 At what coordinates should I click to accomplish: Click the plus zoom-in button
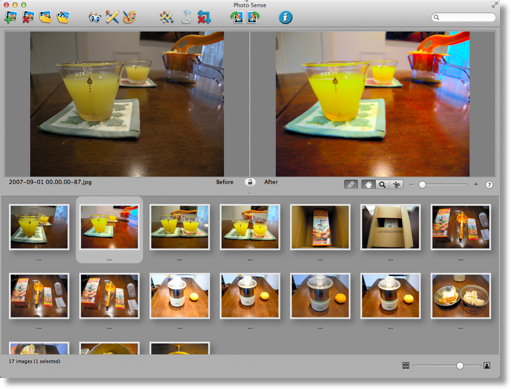point(476,184)
